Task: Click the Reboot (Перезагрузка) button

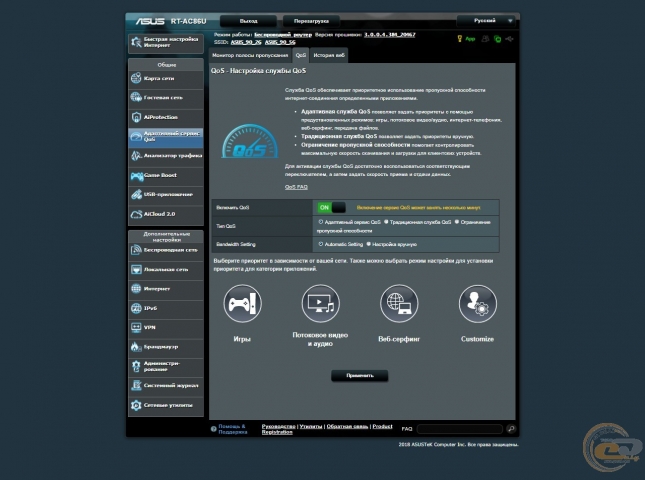Action: [x=311, y=21]
